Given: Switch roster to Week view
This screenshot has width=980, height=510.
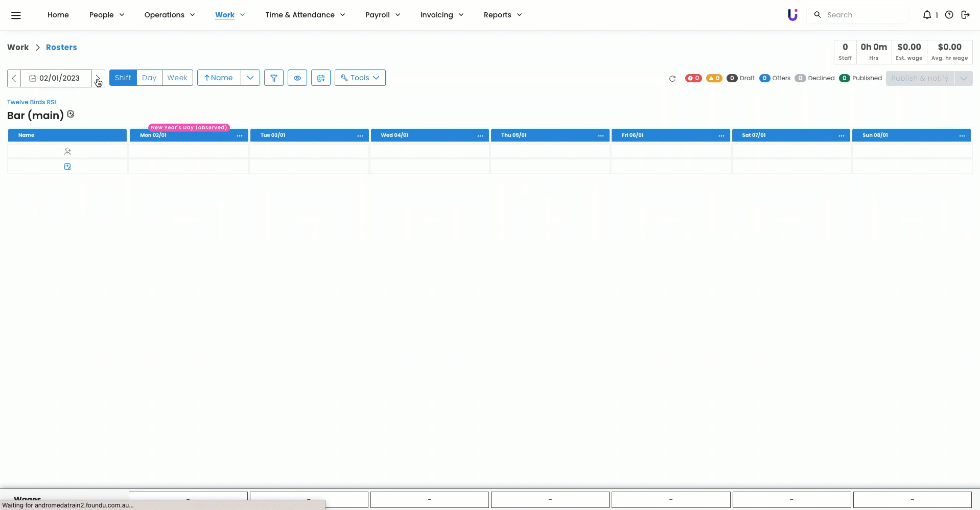Looking at the screenshot, I should coord(177,78).
